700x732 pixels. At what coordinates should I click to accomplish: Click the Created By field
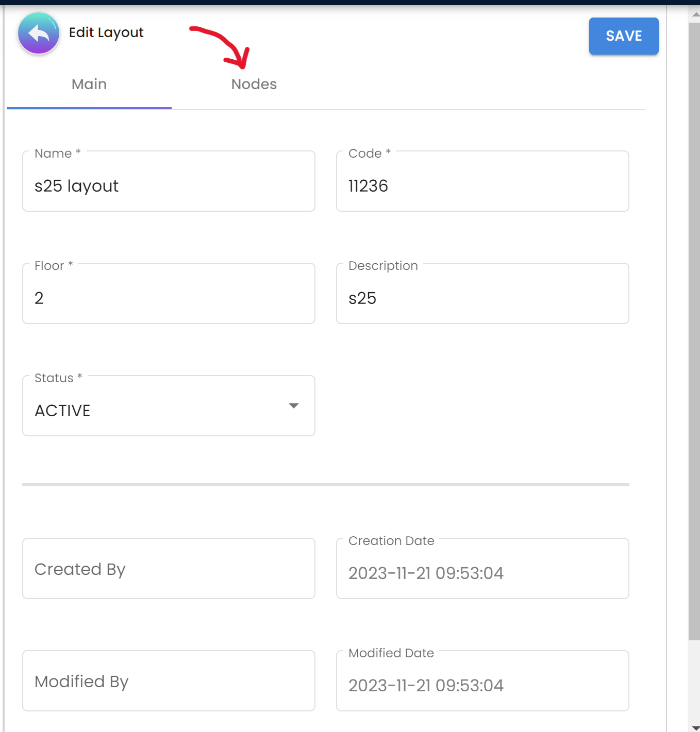pos(169,569)
